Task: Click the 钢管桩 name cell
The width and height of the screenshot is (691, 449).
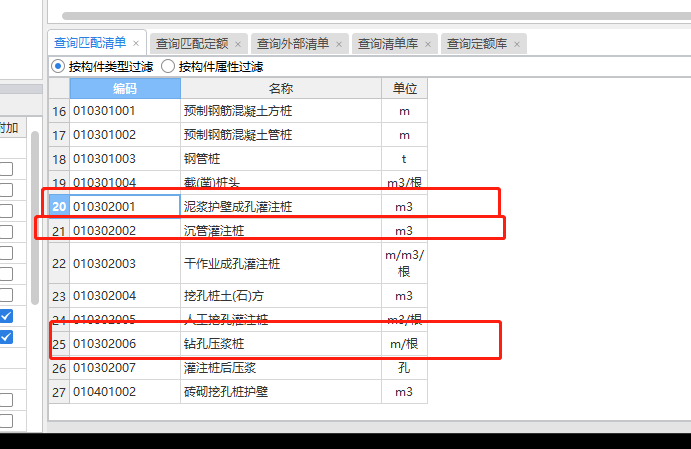Action: (281, 159)
